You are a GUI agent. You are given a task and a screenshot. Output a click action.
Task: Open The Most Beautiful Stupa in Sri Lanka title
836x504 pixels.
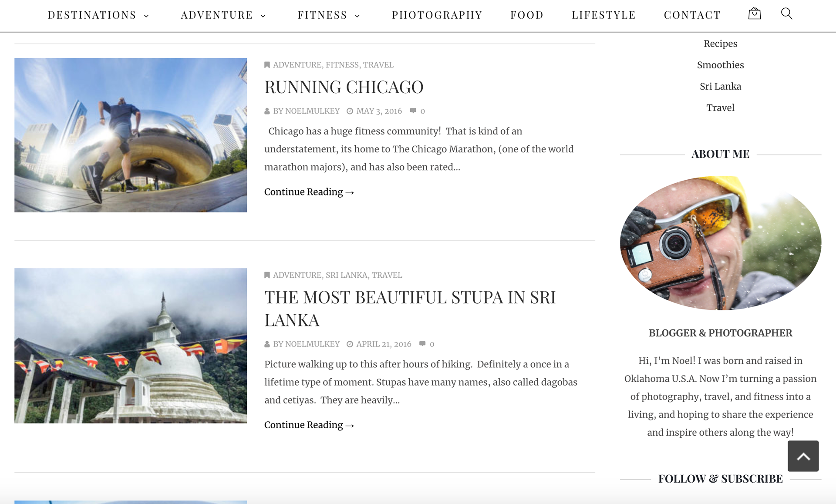[x=410, y=309]
